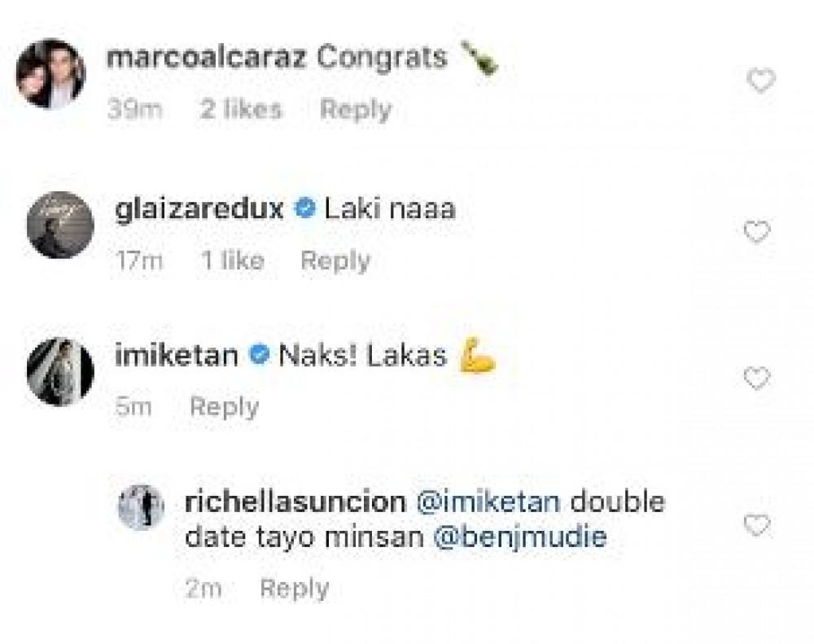View who gave 2 likes
The image size is (814, 644).
pos(241,109)
